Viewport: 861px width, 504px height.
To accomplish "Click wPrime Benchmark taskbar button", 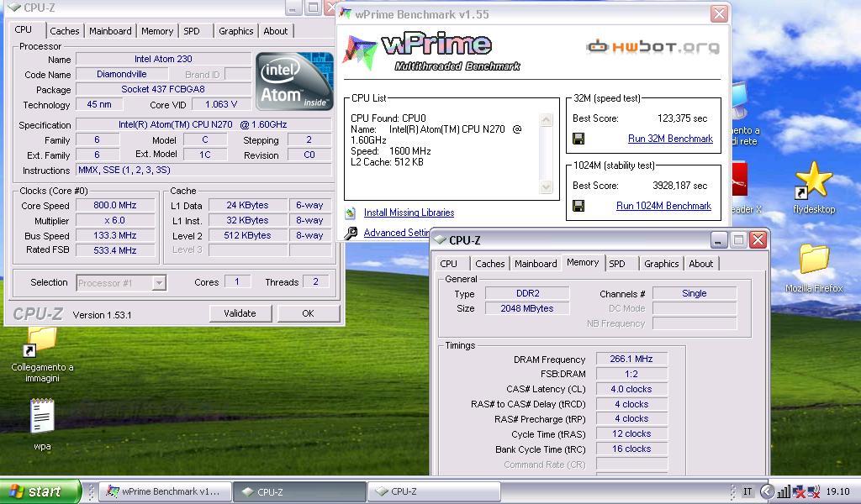I will point(165,491).
